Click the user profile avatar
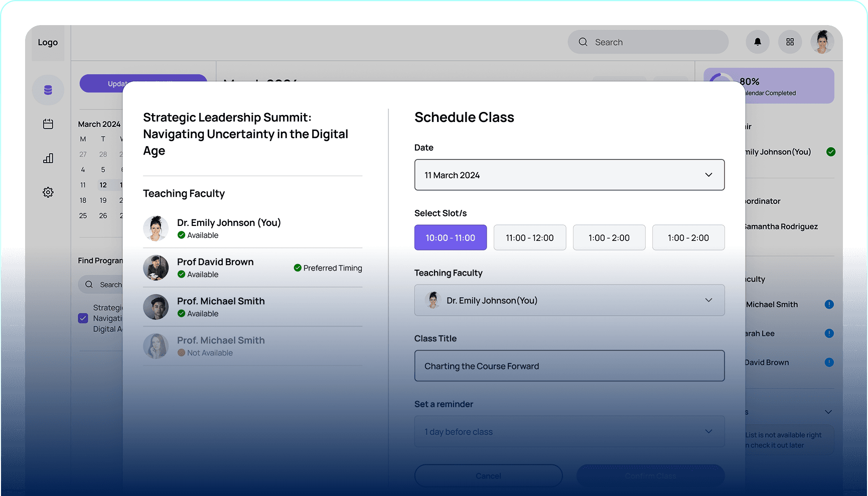 pyautogui.click(x=822, y=42)
